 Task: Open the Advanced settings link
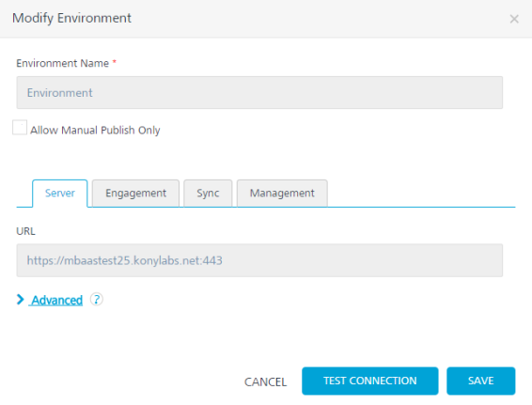pos(57,300)
